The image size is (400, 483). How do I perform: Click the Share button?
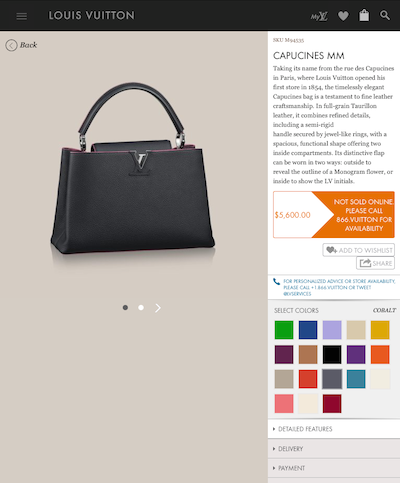click(375, 263)
